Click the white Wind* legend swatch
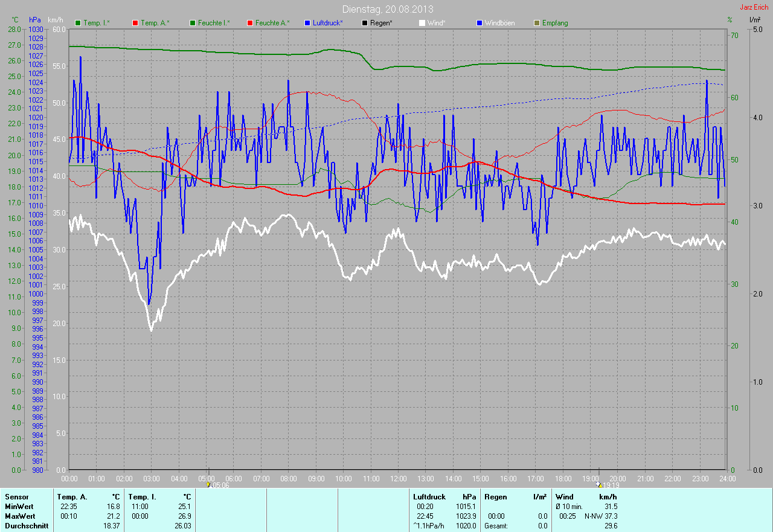 [x=422, y=23]
